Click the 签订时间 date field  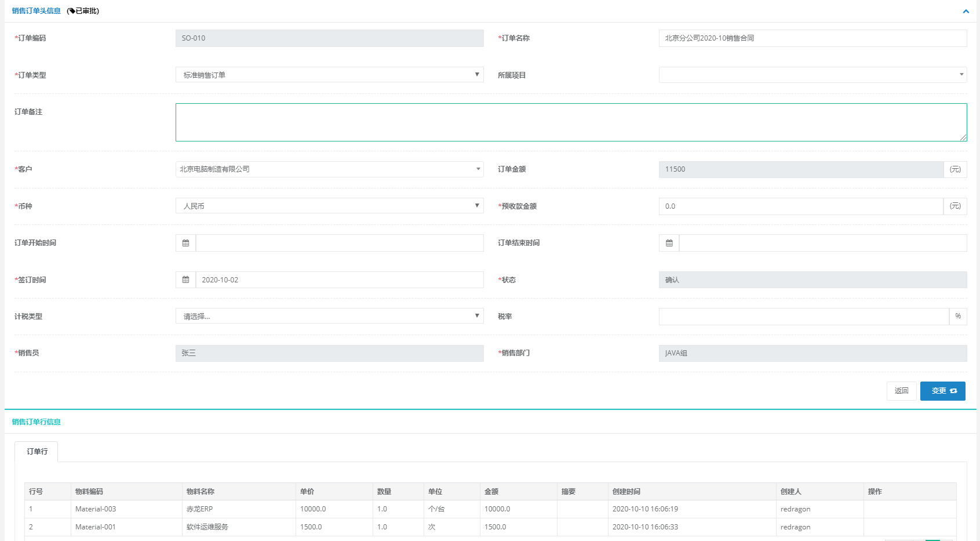coord(339,280)
